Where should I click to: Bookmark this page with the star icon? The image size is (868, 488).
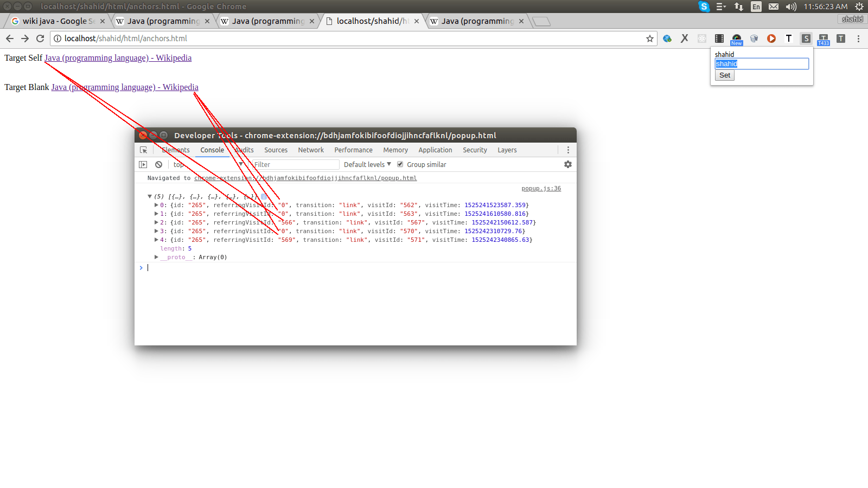coord(649,38)
